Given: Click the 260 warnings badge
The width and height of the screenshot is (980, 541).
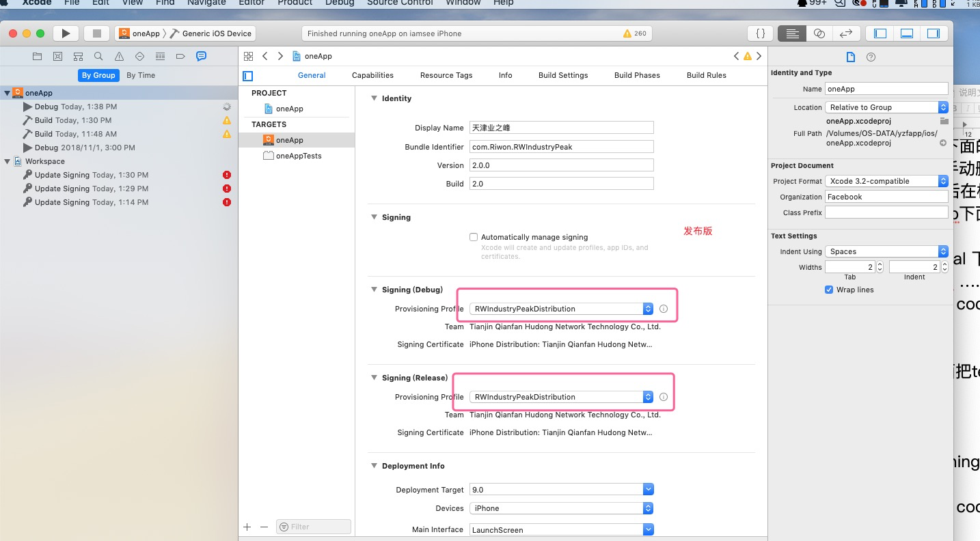Looking at the screenshot, I should (634, 32).
